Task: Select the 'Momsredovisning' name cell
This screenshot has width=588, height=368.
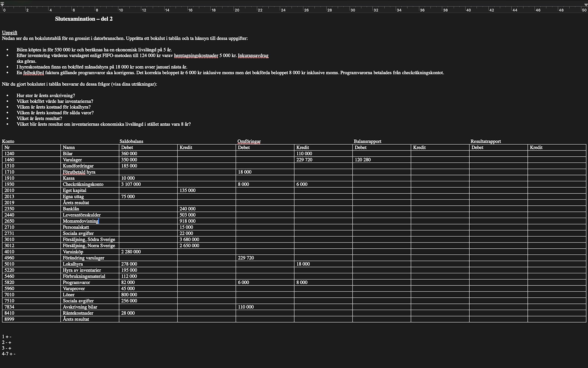Action: tap(80, 221)
